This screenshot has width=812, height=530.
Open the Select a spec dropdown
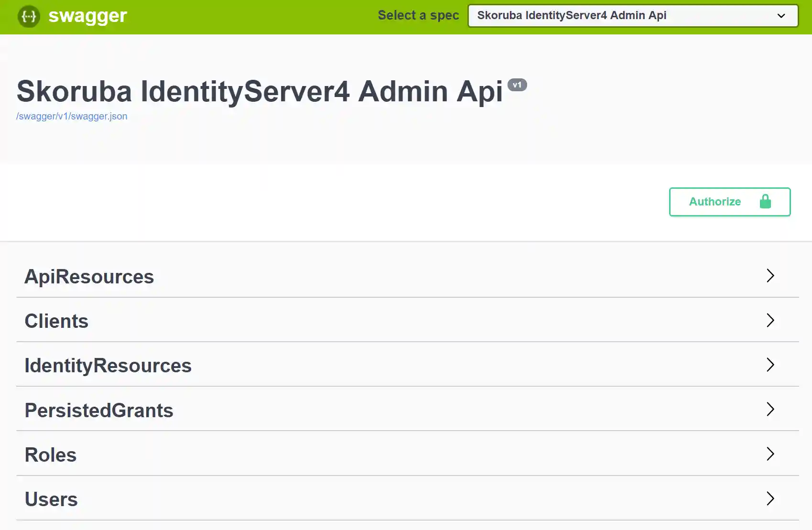(621, 16)
